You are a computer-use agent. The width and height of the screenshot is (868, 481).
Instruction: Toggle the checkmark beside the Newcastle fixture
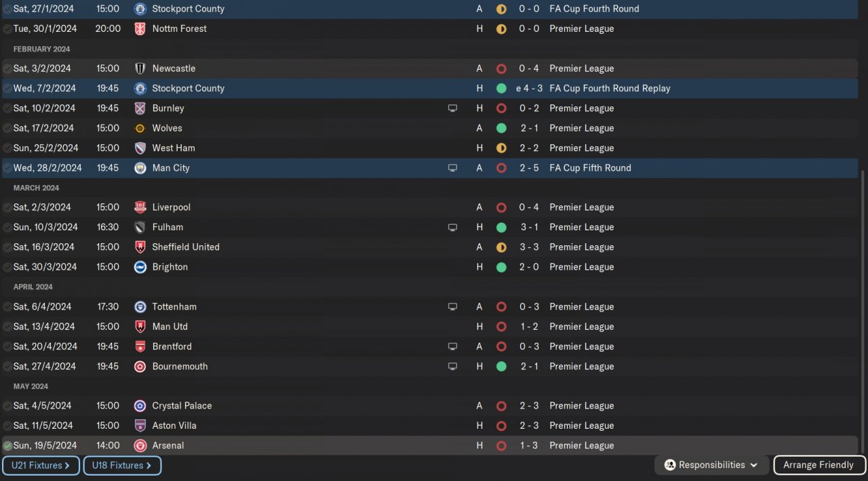(x=7, y=68)
